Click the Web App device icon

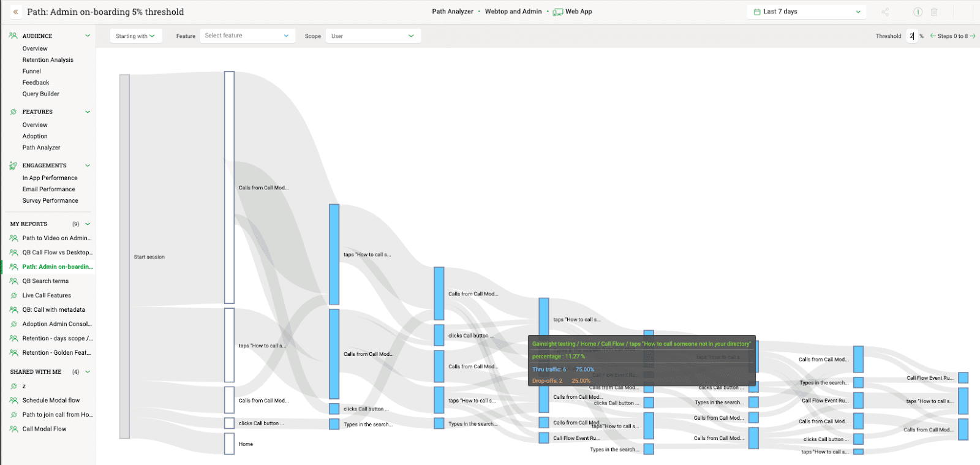(557, 12)
